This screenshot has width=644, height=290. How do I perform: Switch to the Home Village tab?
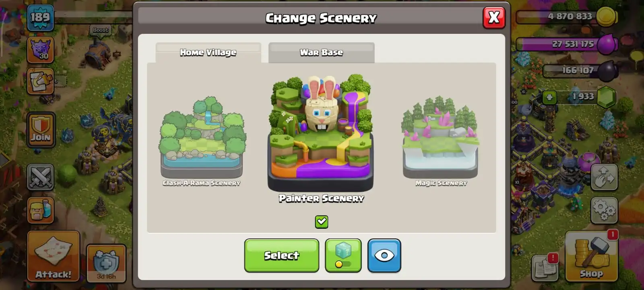coord(208,52)
